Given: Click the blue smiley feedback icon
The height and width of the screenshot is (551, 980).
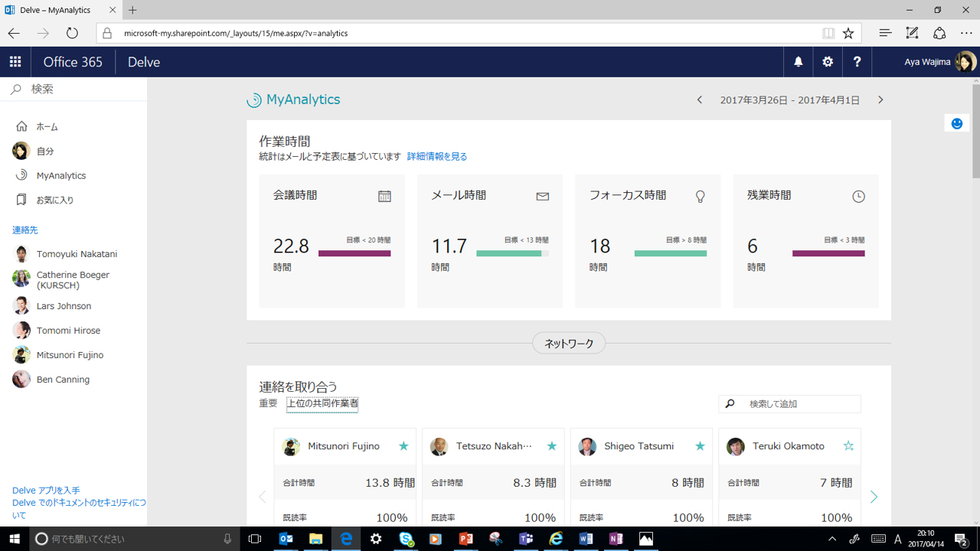Looking at the screenshot, I should point(957,123).
